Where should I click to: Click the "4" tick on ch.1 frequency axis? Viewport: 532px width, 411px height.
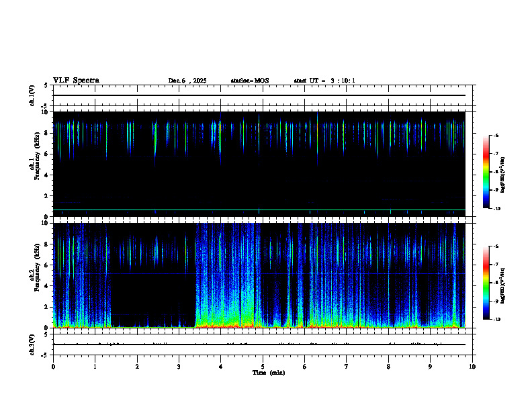tap(47, 175)
